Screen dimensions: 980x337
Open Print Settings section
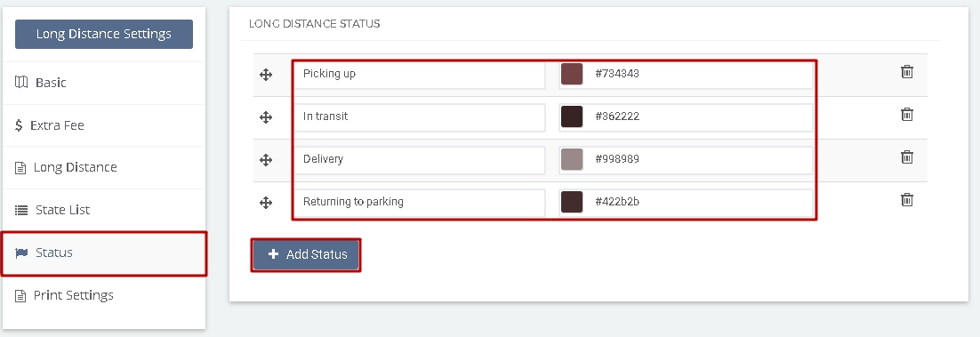[104, 295]
